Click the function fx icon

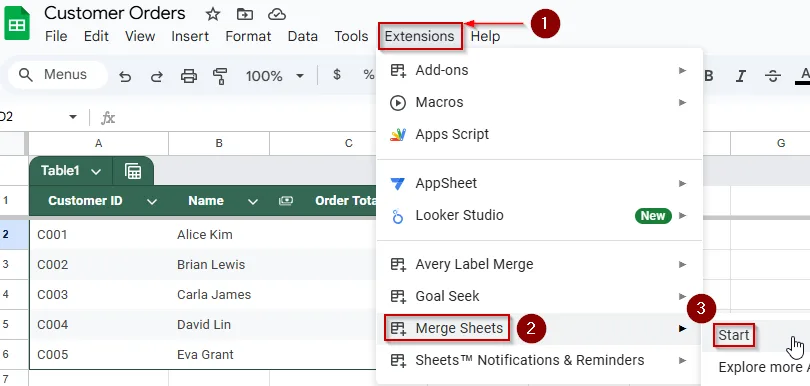click(107, 117)
